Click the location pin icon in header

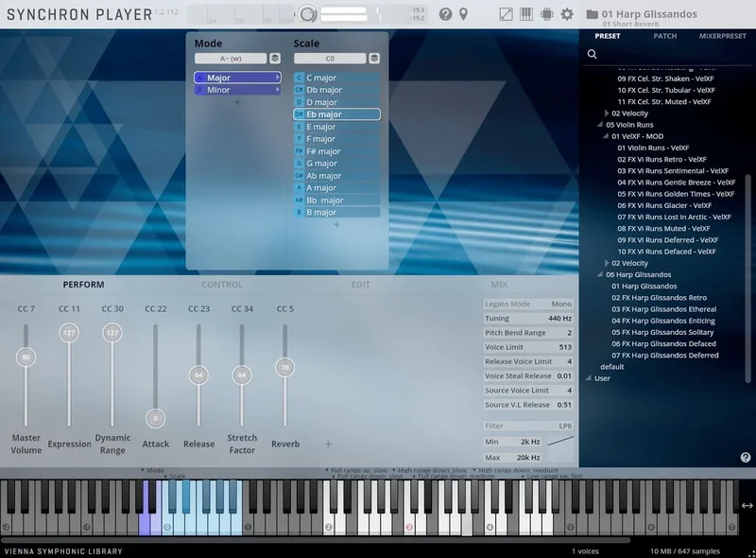point(463,14)
